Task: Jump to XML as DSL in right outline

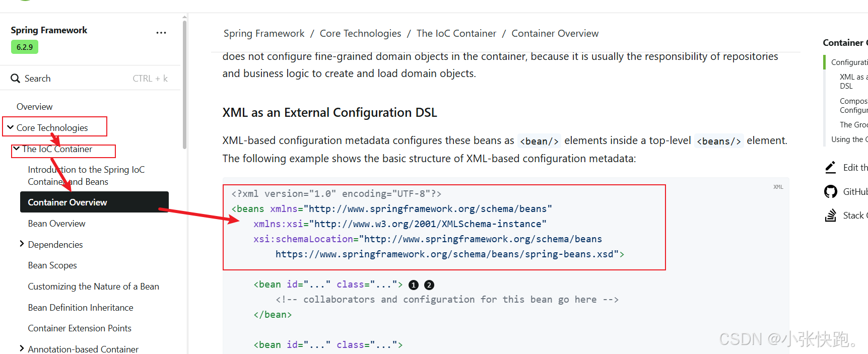Action: click(853, 82)
